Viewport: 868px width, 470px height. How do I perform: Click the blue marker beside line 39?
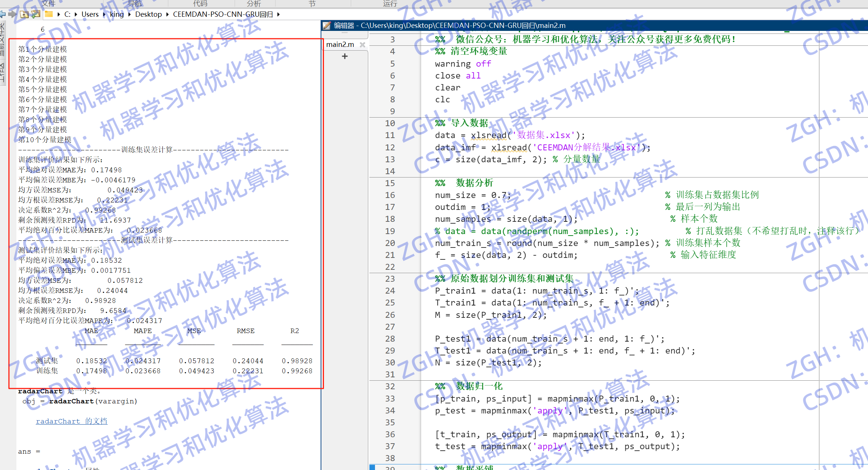tap(372, 467)
